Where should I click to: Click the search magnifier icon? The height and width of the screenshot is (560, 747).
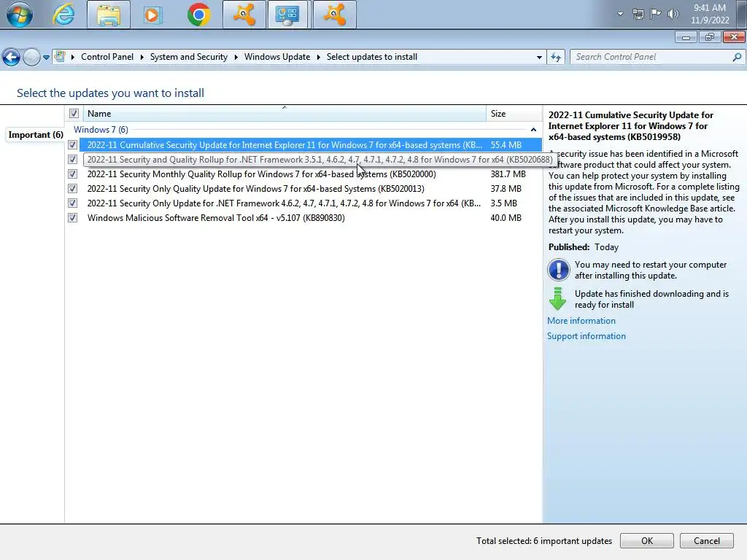pyautogui.click(x=737, y=57)
